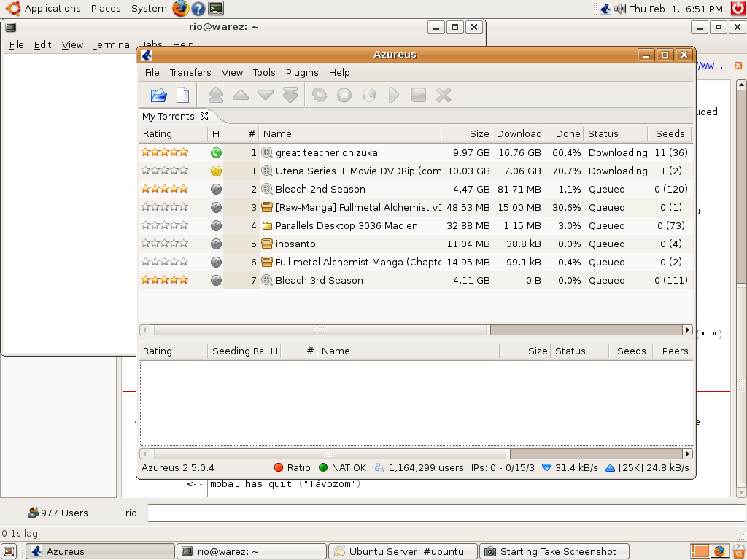Click the Azureus tray icon in top panel
The width and height of the screenshot is (747, 560).
[x=605, y=9]
